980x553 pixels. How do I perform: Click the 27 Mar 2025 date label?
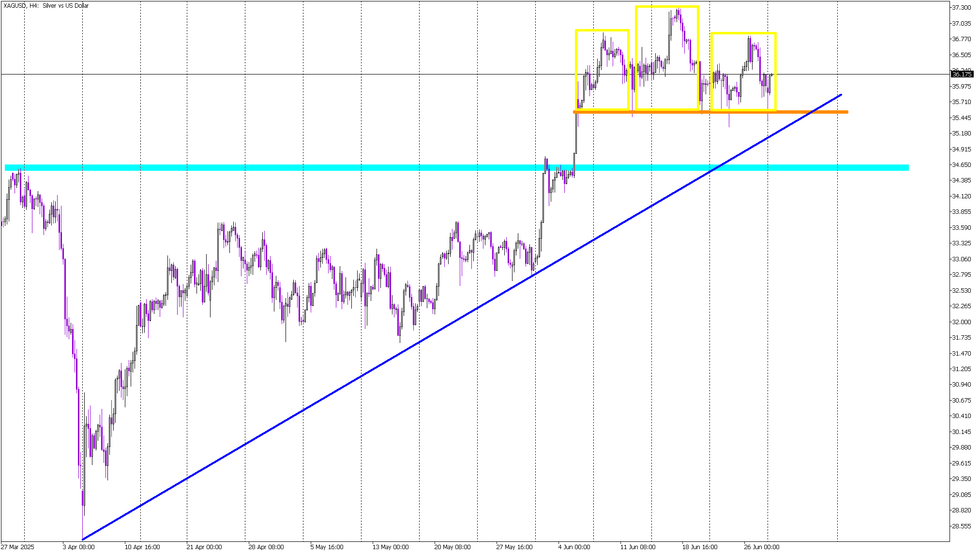click(18, 547)
